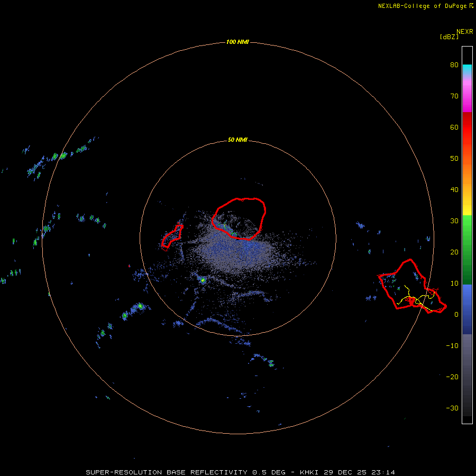Click the 80 value on the dBZ scale
Image resolution: width=476 pixels, height=476 pixels.
pyautogui.click(x=454, y=65)
